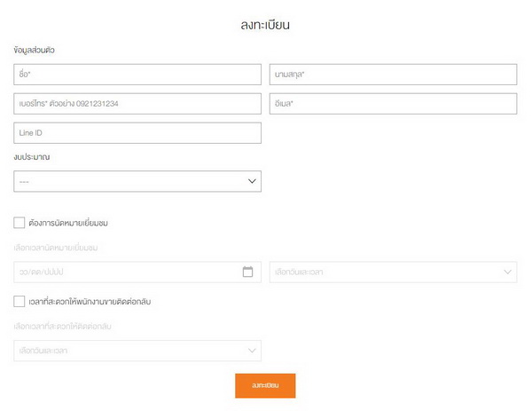Click the ข้อมูลส่วนตัว section label

(x=40, y=50)
